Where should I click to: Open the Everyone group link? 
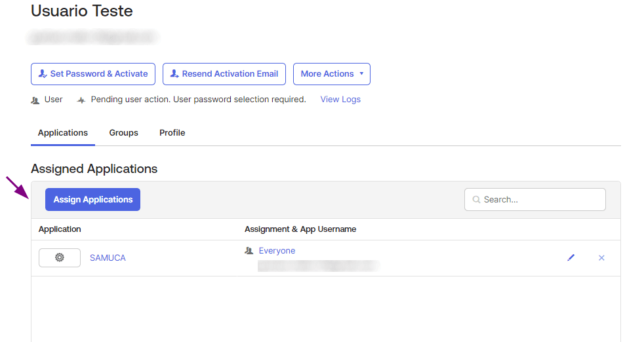(277, 251)
